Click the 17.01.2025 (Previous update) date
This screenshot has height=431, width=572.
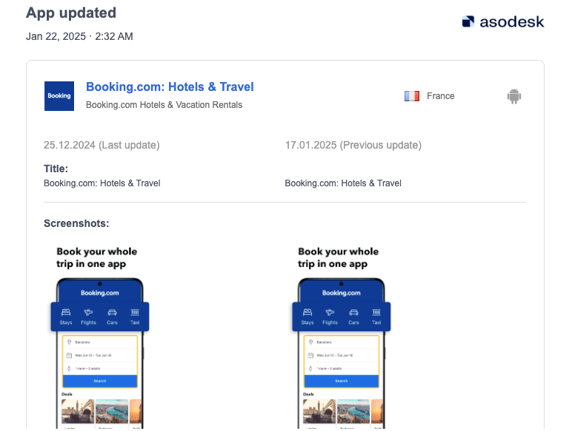pos(353,145)
